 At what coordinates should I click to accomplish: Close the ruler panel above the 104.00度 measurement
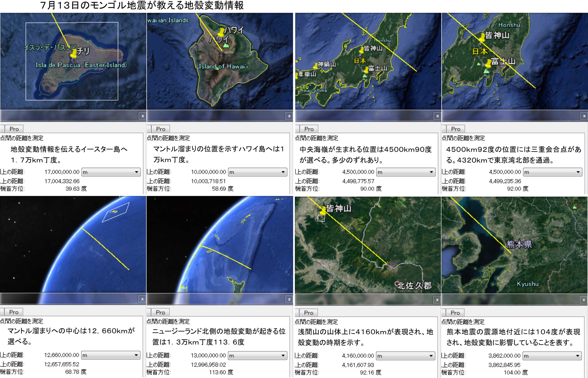coord(584,300)
